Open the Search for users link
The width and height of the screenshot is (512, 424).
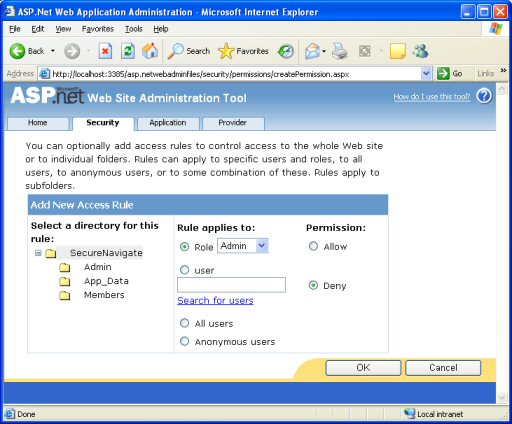pyautogui.click(x=215, y=301)
